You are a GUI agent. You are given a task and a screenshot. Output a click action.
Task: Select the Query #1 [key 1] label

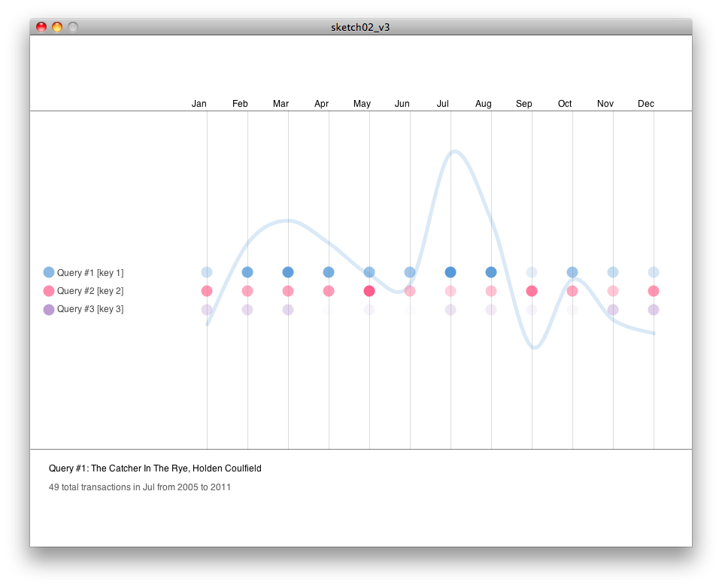click(x=90, y=273)
